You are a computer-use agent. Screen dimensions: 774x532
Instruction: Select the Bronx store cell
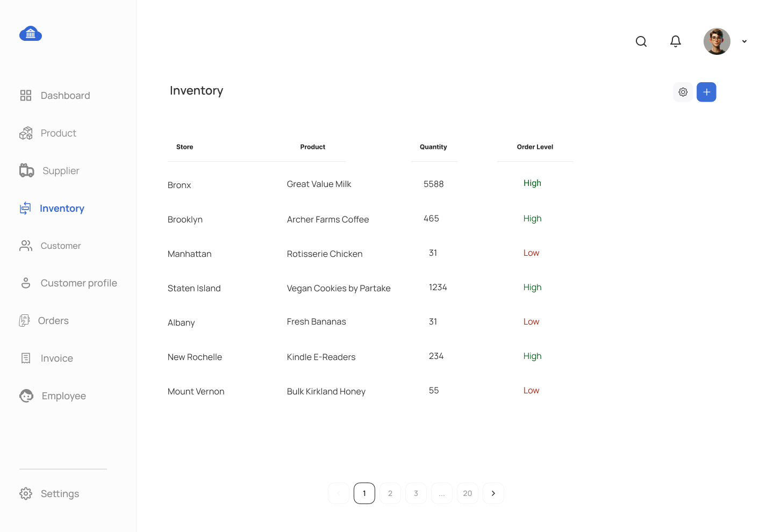[180, 185]
